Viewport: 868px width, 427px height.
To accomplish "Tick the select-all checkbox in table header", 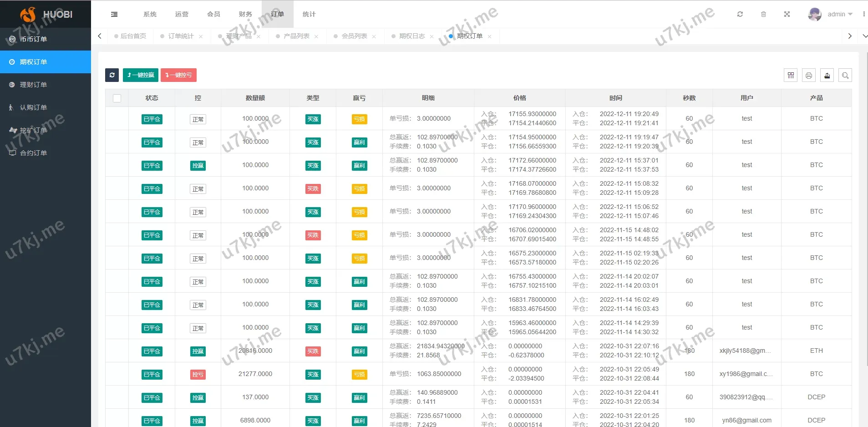I will 117,98.
